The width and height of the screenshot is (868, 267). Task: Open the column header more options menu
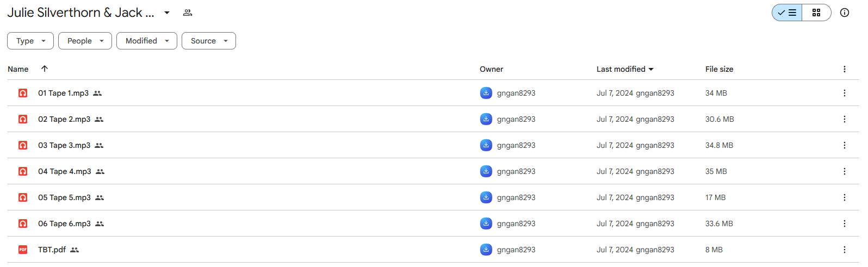[x=845, y=69]
